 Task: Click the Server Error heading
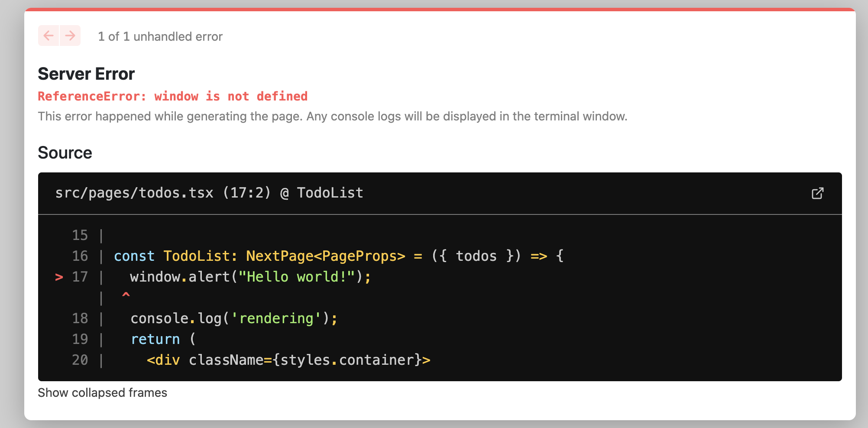click(86, 74)
